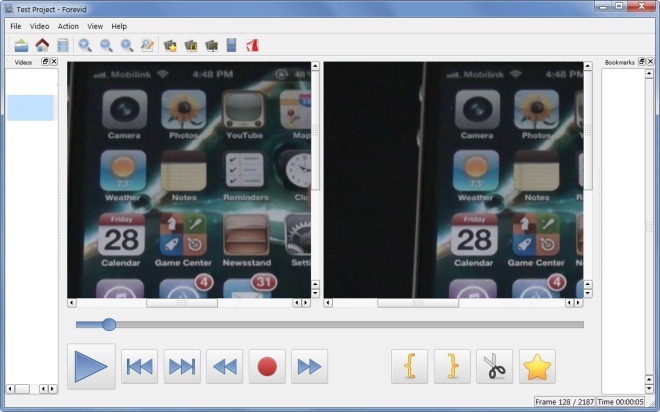Open the View menu
Viewport: 660px width, 412px height.
pos(95,26)
